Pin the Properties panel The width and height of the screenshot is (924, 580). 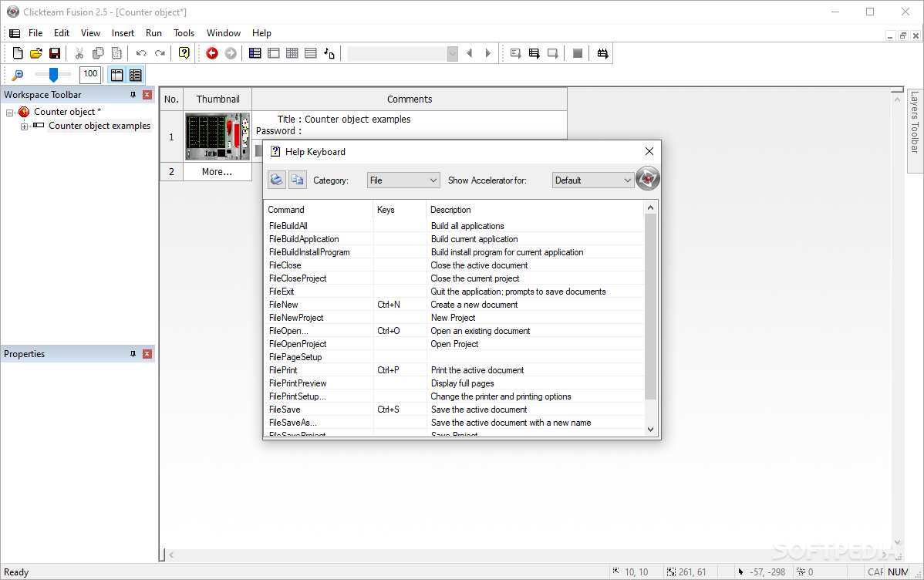pos(133,354)
